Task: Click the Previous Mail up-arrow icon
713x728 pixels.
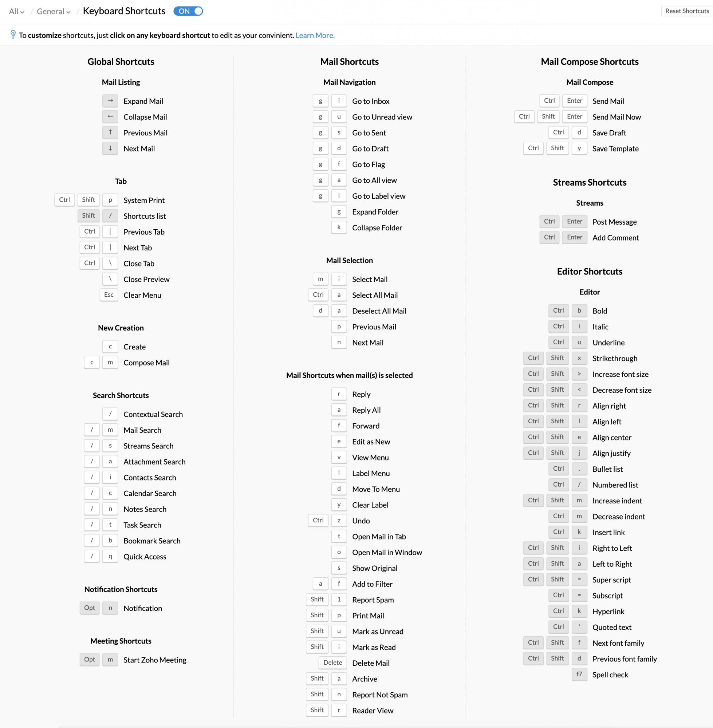Action: pyautogui.click(x=109, y=132)
